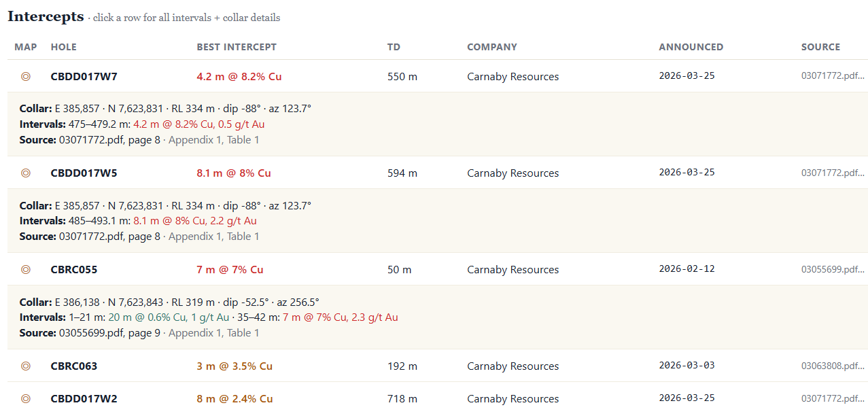Expand the CBRC063 row for interval details
This screenshot has width=868, height=416.
point(438,366)
